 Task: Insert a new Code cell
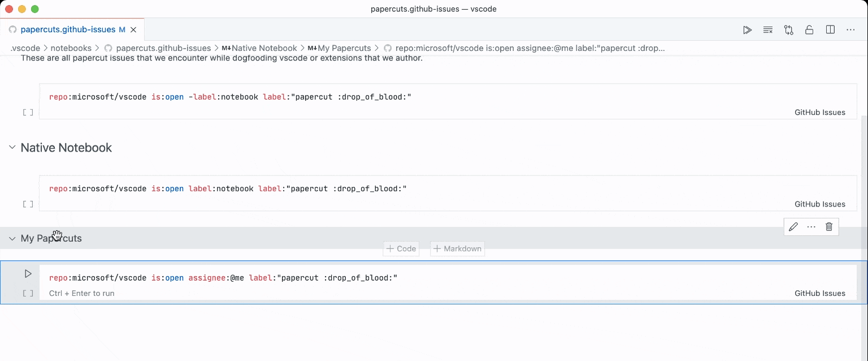click(401, 248)
